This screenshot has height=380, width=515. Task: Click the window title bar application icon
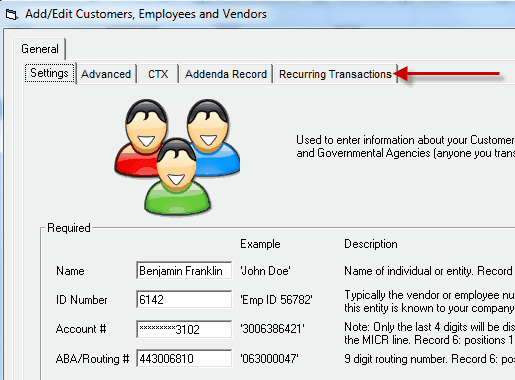coord(11,15)
